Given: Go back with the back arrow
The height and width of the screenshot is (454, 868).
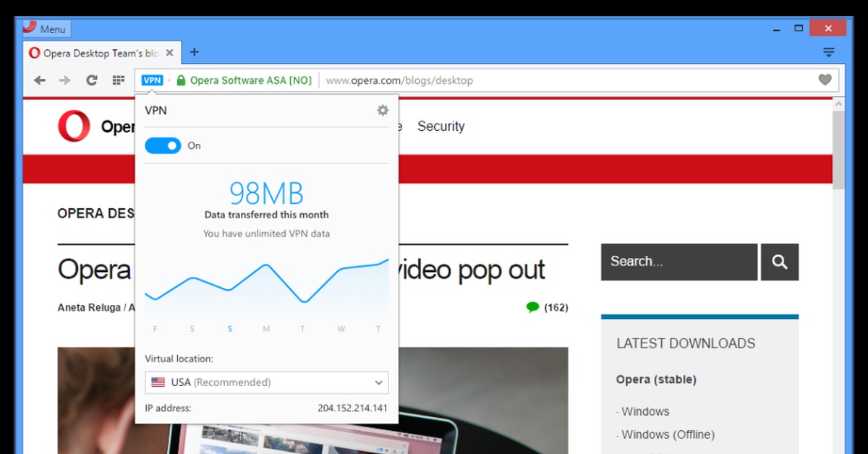Looking at the screenshot, I should pyautogui.click(x=40, y=80).
